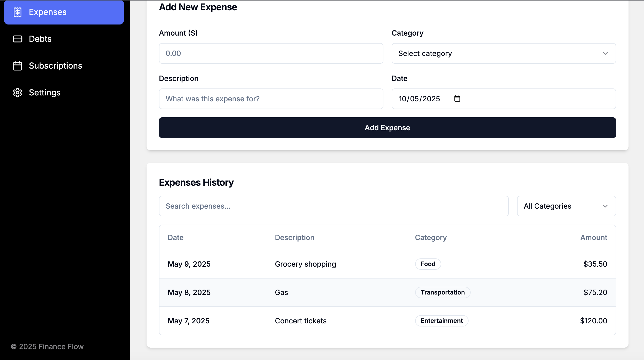Click the Search expenses box
Image resolution: width=644 pixels, height=360 pixels.
pyautogui.click(x=333, y=206)
